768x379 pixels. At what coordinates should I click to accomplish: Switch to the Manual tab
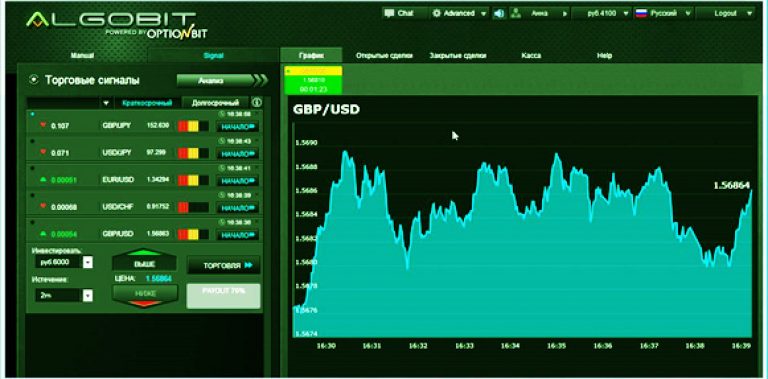click(x=82, y=56)
